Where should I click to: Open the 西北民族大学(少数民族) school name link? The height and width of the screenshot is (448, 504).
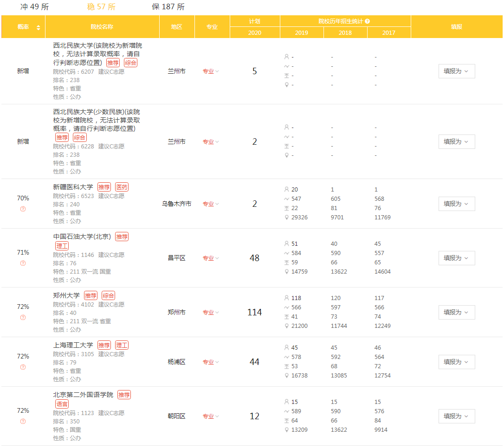(x=97, y=120)
